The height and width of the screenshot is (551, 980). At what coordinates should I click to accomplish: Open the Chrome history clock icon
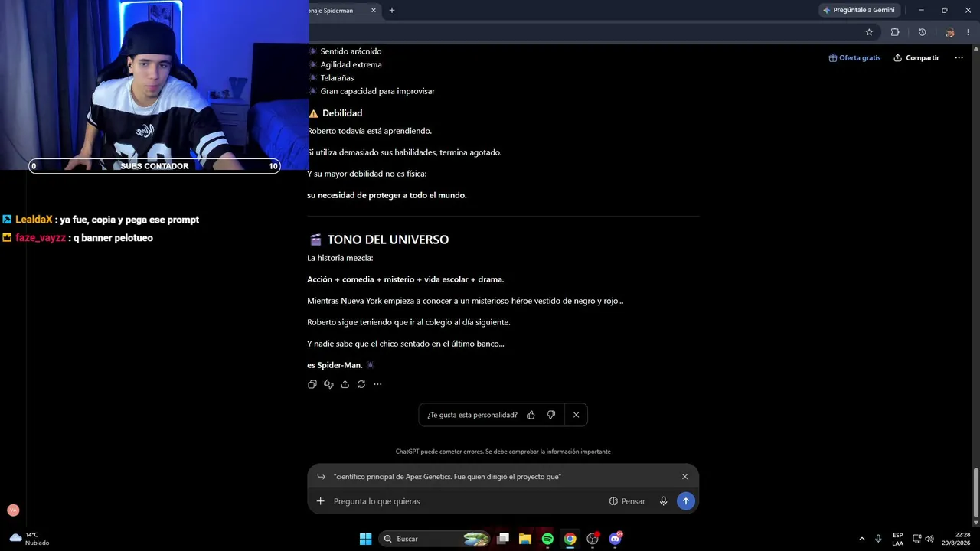pyautogui.click(x=922, y=32)
